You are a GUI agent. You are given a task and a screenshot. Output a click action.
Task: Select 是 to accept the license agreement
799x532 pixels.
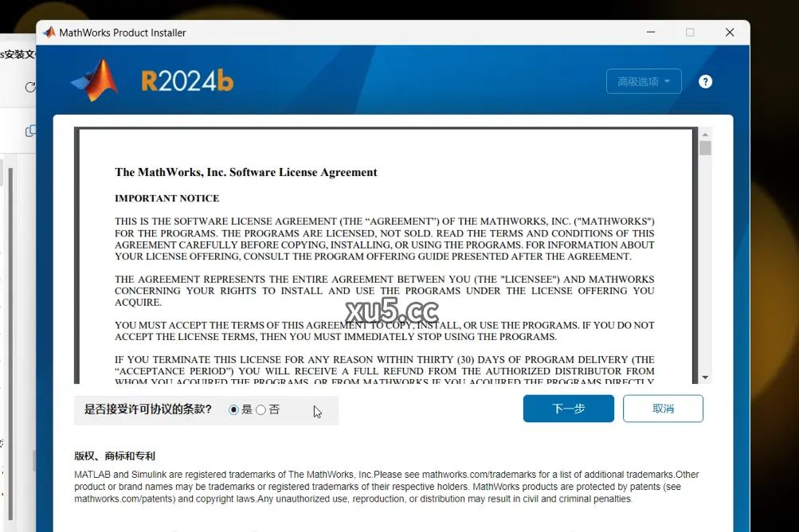pos(236,409)
